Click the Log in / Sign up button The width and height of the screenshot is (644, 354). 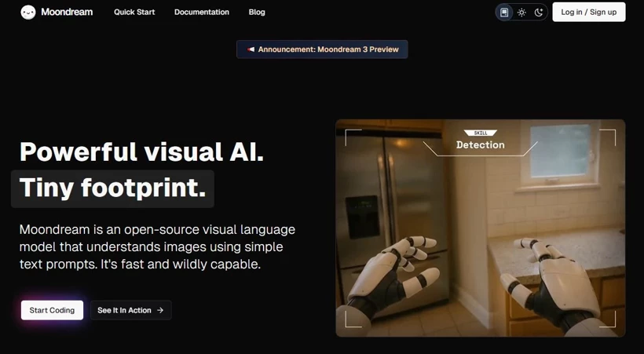tap(588, 13)
